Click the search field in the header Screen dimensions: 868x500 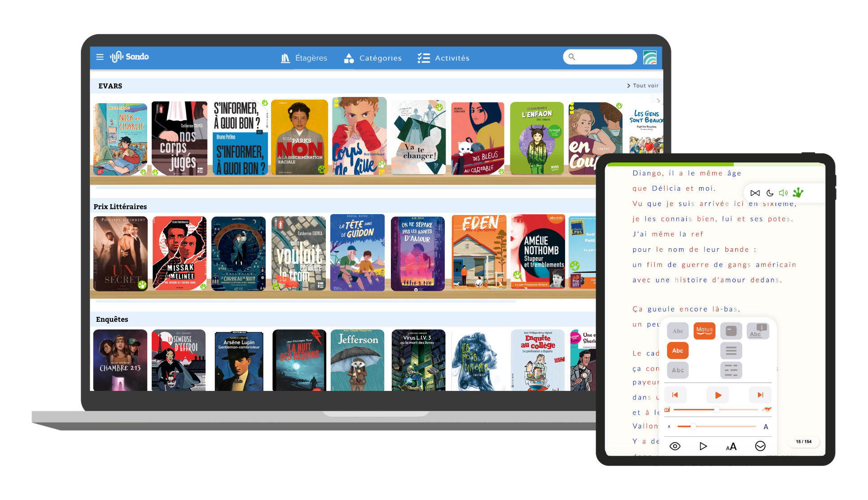coord(600,57)
